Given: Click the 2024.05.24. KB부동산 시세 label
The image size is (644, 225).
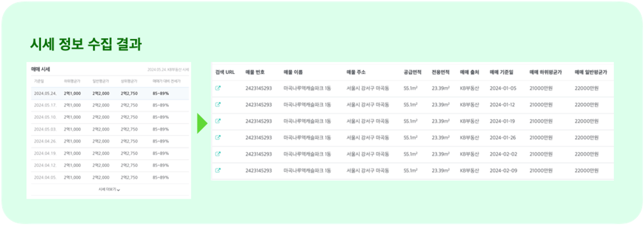Looking at the screenshot, I should 168,70.
